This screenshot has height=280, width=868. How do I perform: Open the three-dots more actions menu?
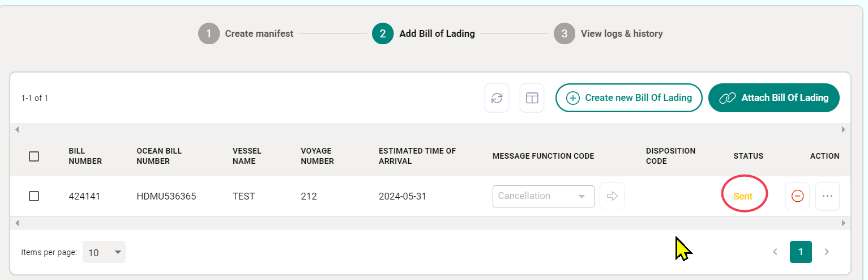[x=827, y=196]
